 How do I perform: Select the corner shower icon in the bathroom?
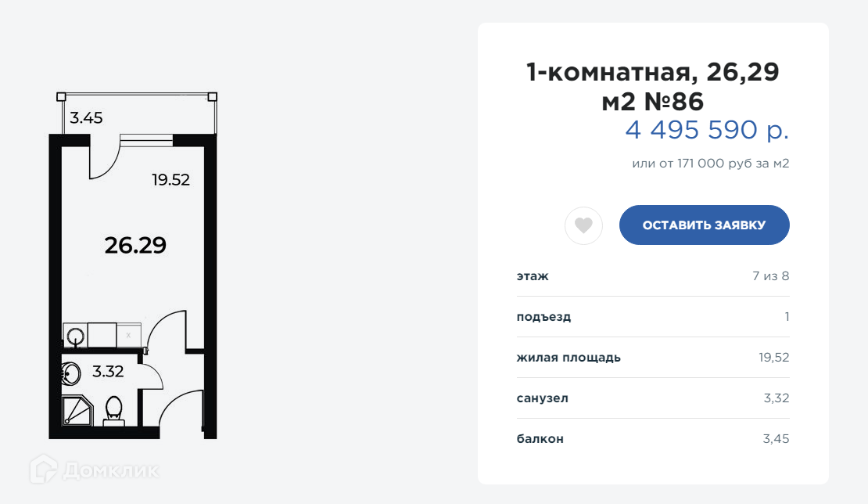pos(77,410)
